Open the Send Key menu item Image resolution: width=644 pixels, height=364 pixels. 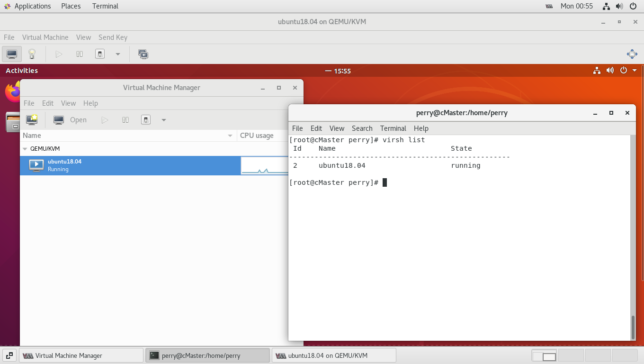(x=113, y=37)
